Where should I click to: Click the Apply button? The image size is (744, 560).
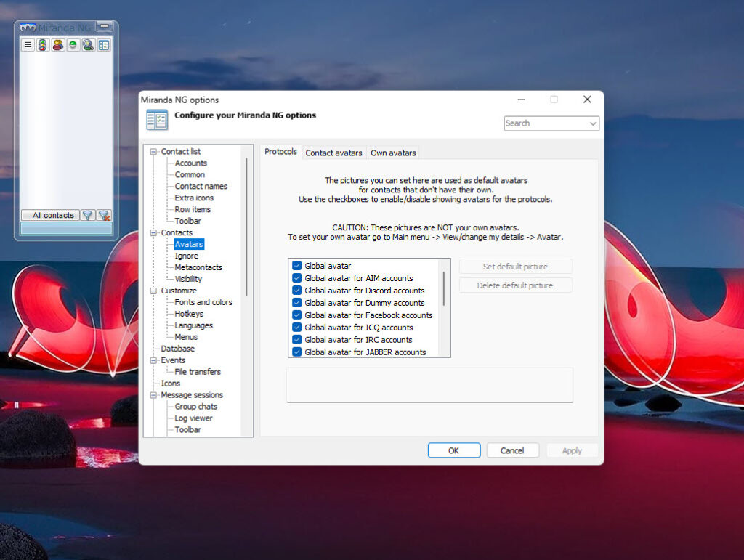572,450
